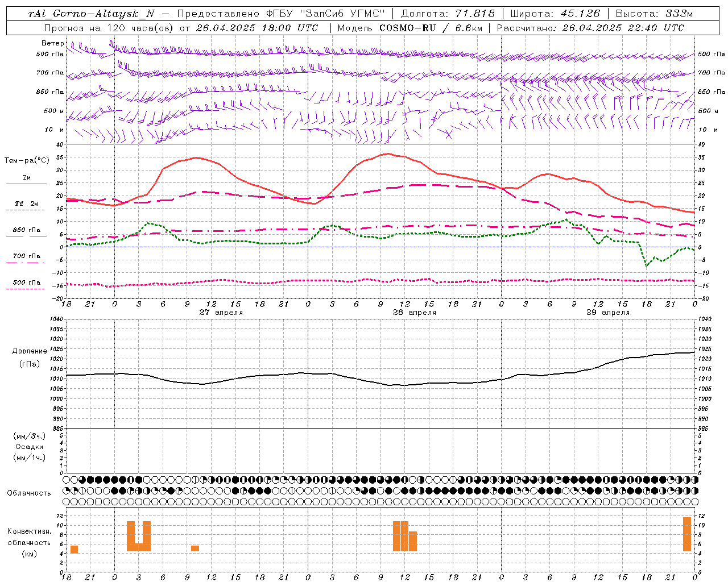Click the Давление pressure panel label
This screenshot has width=728, height=582.
[30, 351]
